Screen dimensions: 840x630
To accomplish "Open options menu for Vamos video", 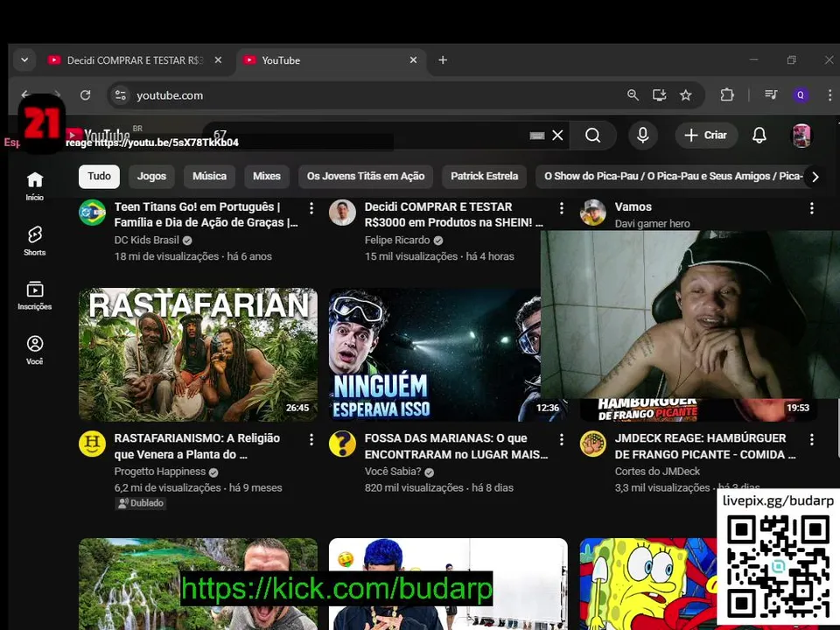I will pyautogui.click(x=812, y=208).
